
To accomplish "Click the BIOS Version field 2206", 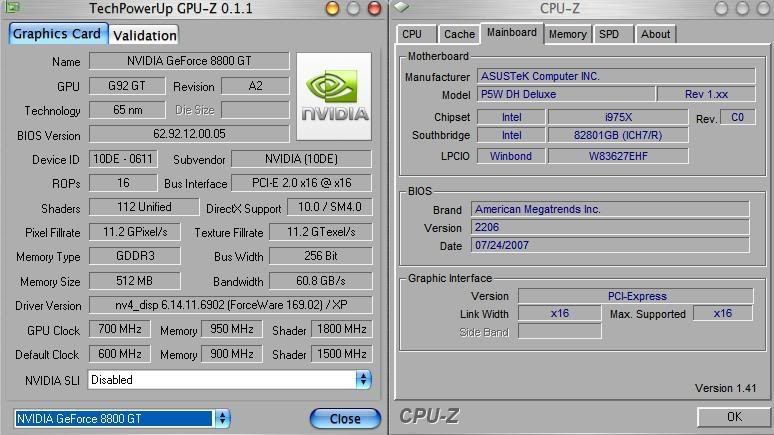I will click(610, 227).
